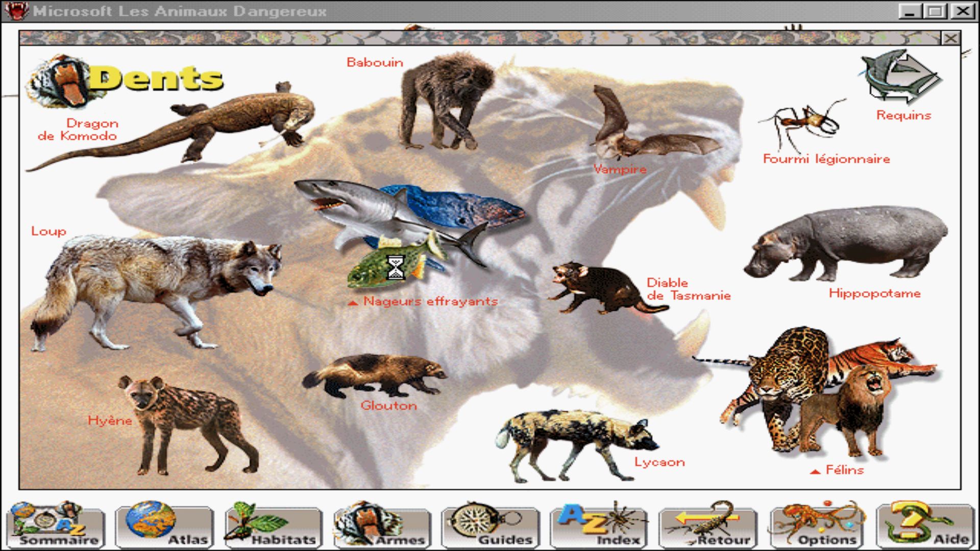Image resolution: width=980 pixels, height=551 pixels.
Task: Select the great white shark picture
Action: click(x=378, y=209)
